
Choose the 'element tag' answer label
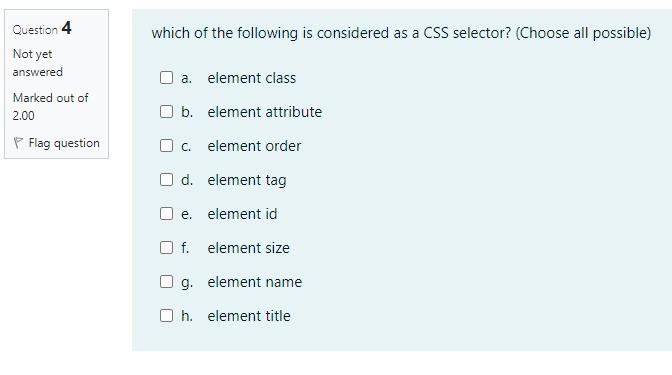[247, 180]
